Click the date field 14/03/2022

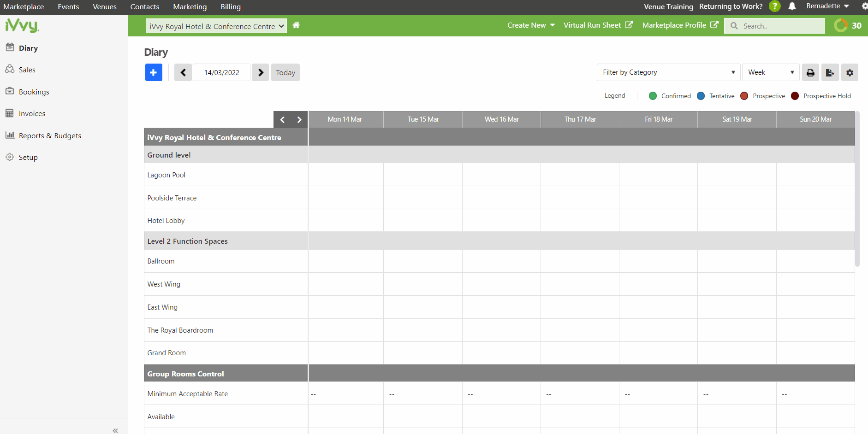coord(222,72)
